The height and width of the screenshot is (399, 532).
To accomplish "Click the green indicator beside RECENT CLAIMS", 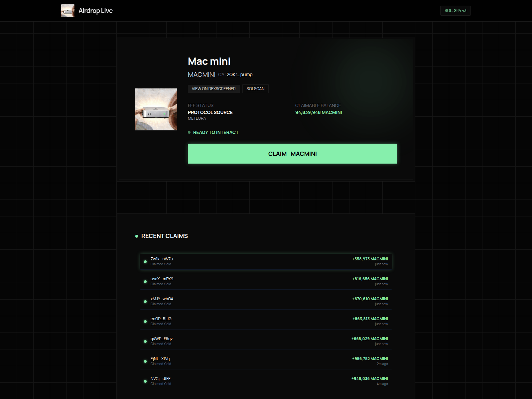I will 136,236.
